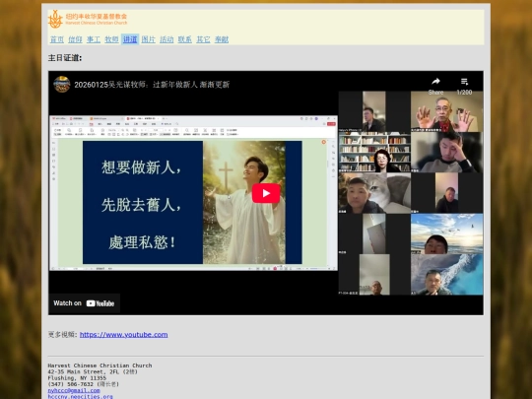Play the video with the red button
The height and width of the screenshot is (399, 532).
[266, 193]
